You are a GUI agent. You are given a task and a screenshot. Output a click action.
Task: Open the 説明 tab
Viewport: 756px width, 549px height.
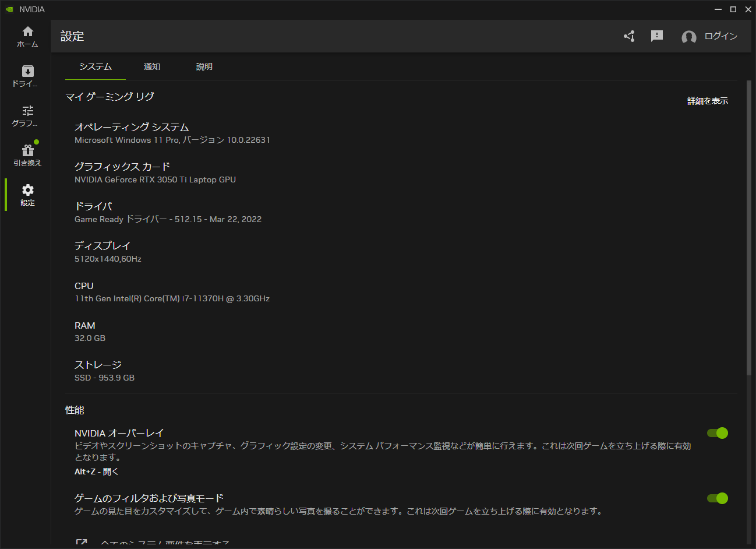point(204,66)
